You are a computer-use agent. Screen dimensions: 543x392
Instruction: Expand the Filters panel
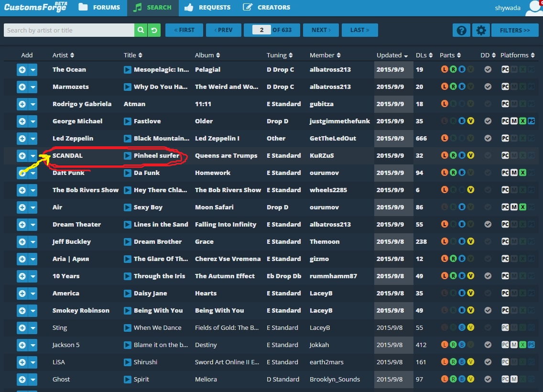pyautogui.click(x=515, y=30)
